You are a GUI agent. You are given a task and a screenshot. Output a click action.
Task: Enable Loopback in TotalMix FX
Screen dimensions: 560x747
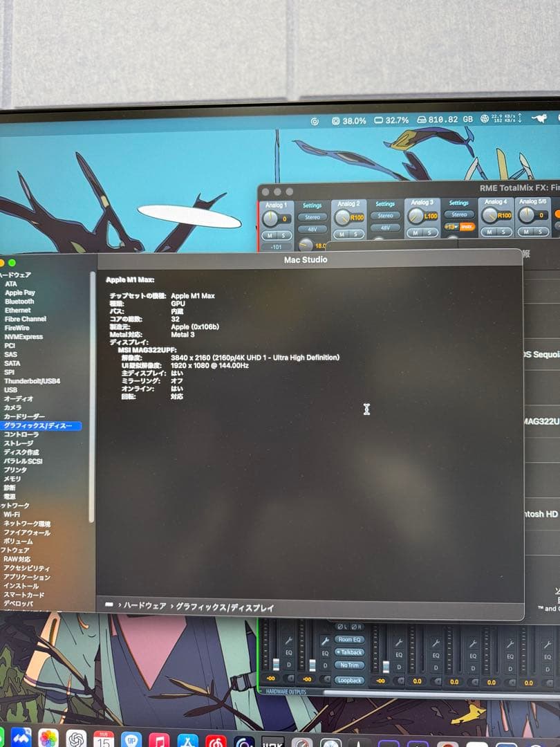coord(348,679)
